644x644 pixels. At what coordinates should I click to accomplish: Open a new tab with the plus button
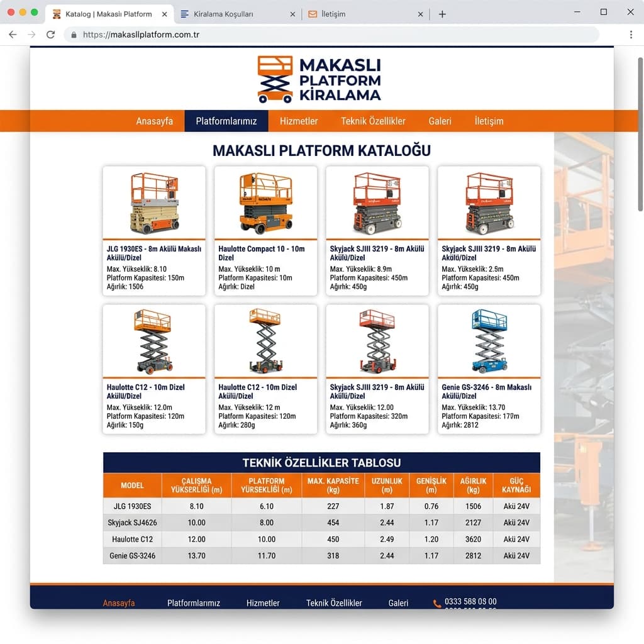(x=442, y=14)
